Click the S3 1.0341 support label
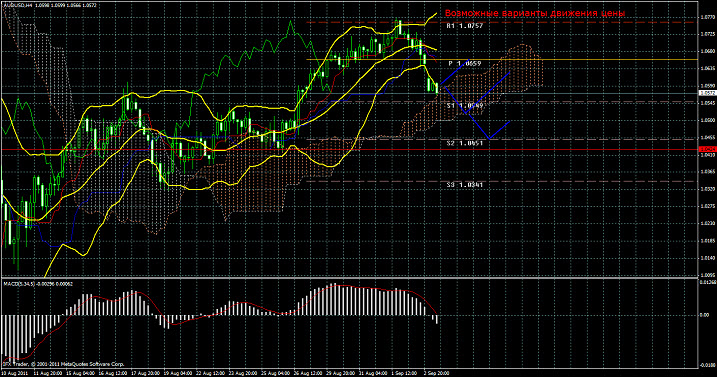The height and width of the screenshot is (377, 717). click(x=465, y=185)
